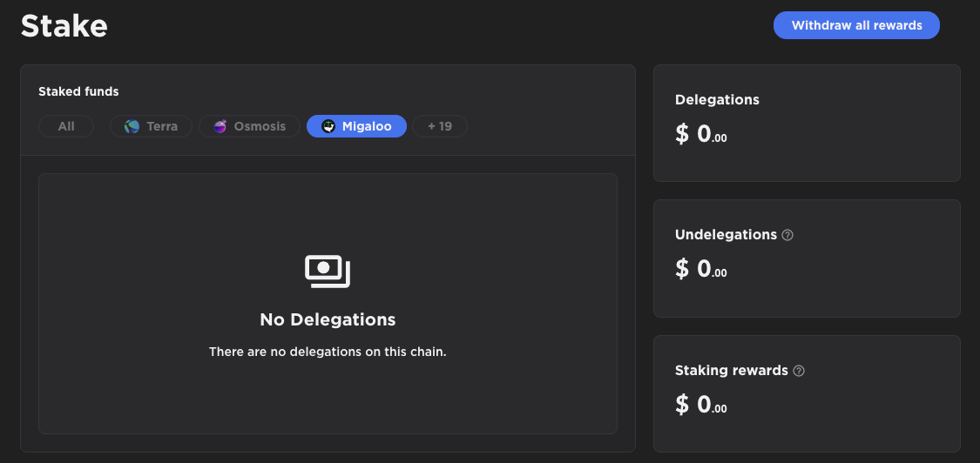Image resolution: width=980 pixels, height=463 pixels.
Task: Click the Migaloo whale icon
Action: tap(328, 126)
